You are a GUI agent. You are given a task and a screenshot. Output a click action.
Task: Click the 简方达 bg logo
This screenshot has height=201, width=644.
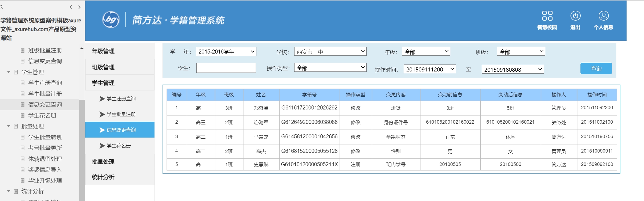(111, 20)
